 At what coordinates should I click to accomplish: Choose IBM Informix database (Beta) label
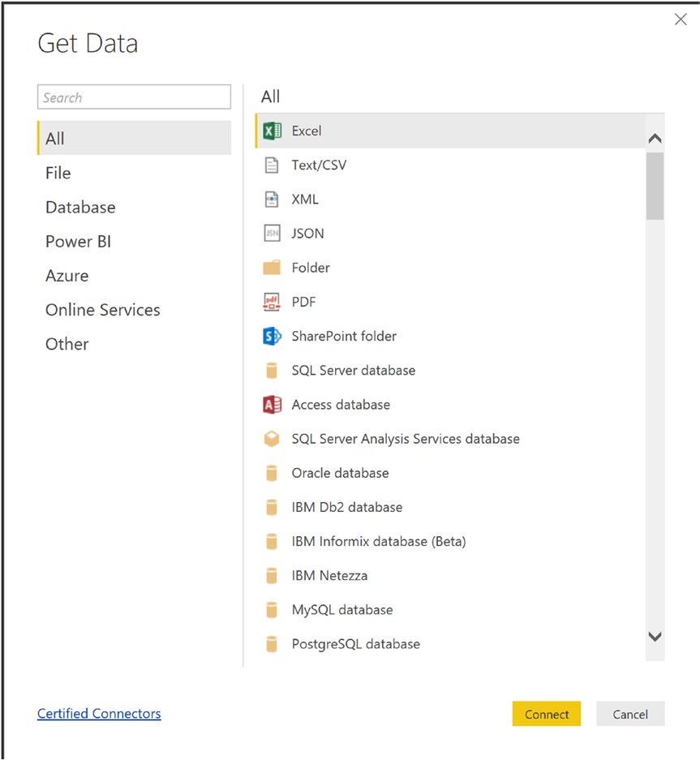point(379,541)
